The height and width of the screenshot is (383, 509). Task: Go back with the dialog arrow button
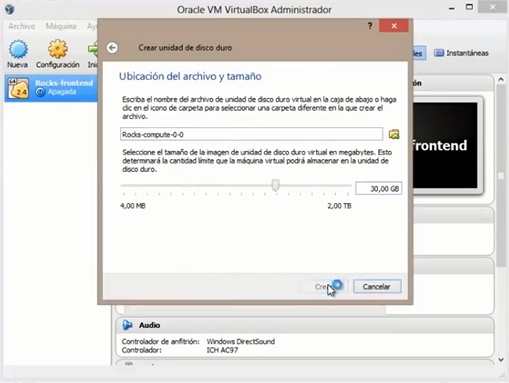(112, 48)
